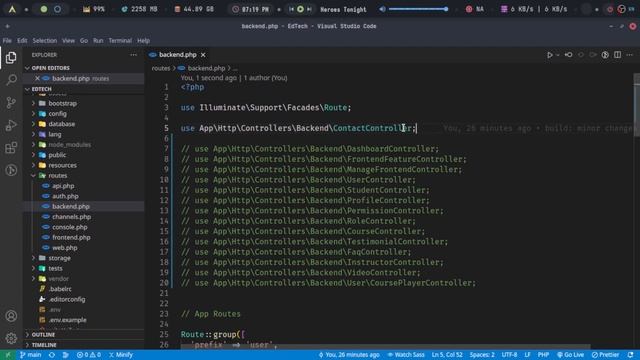
Task: Change indentation via Spaces: 2
Action: [x=482, y=355]
